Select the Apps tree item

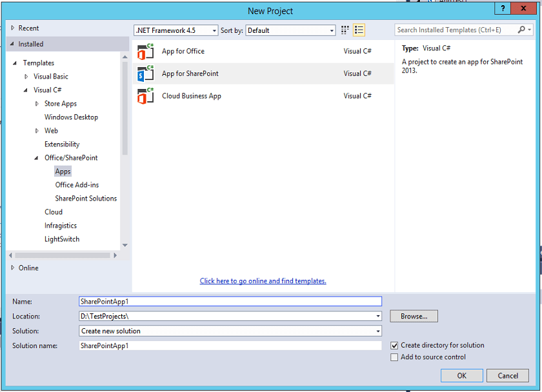point(63,171)
